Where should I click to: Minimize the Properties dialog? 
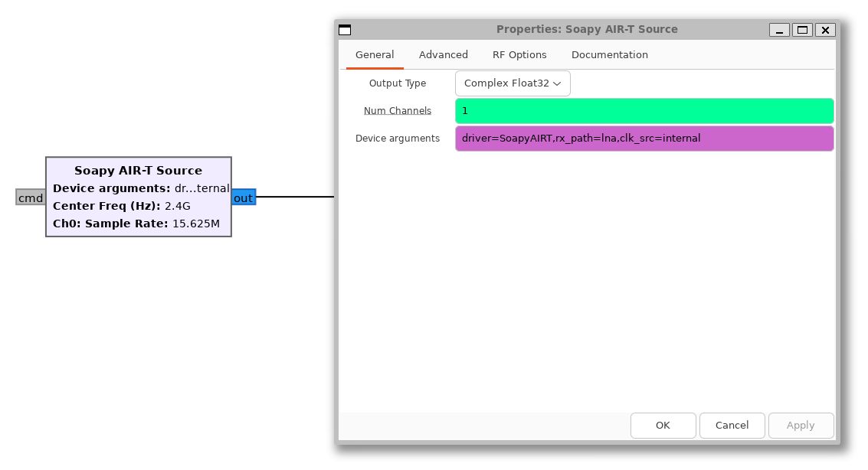[779, 30]
